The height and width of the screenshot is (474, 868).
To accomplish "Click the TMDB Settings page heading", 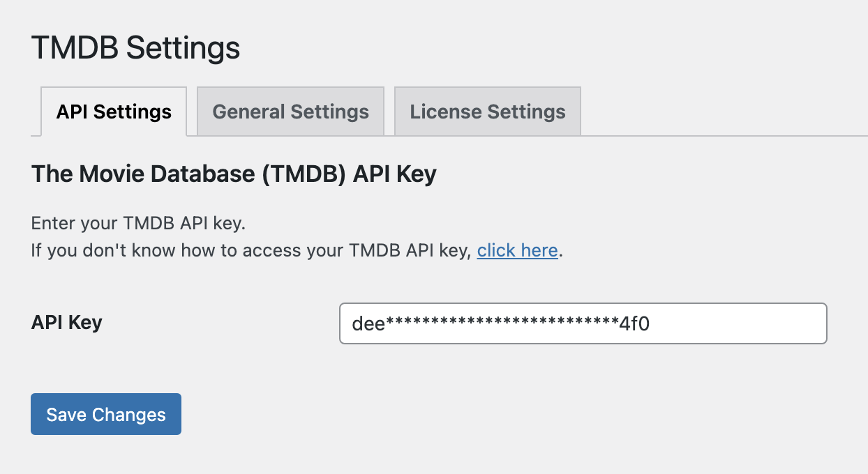I will pyautogui.click(x=136, y=48).
